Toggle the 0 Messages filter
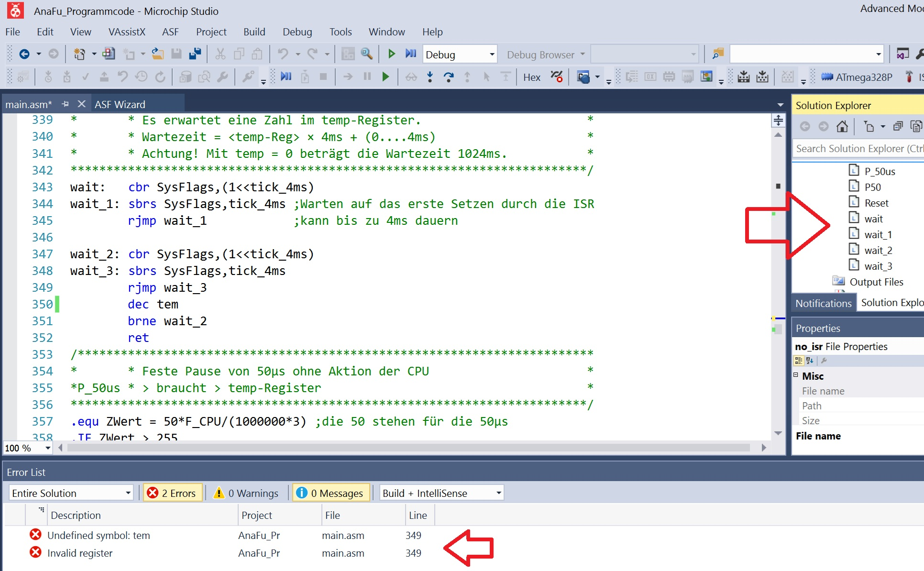This screenshot has width=924, height=571. pos(330,493)
